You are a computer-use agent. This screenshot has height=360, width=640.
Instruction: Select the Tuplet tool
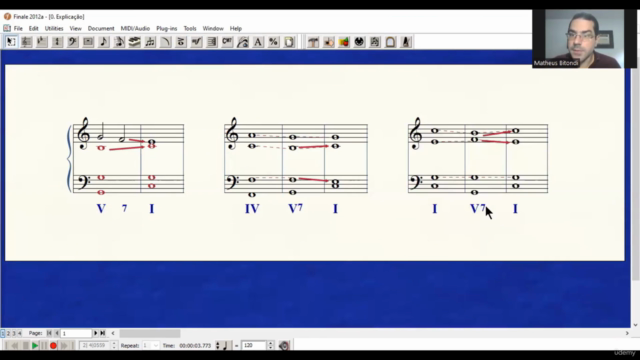pyautogui.click(x=150, y=42)
